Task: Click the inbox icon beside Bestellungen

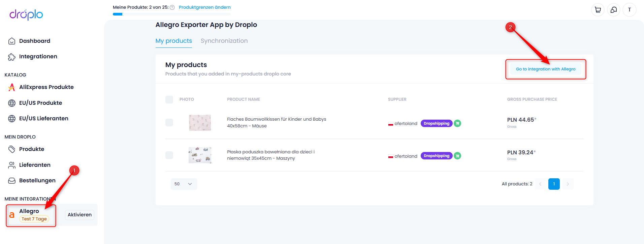Action: [12, 181]
